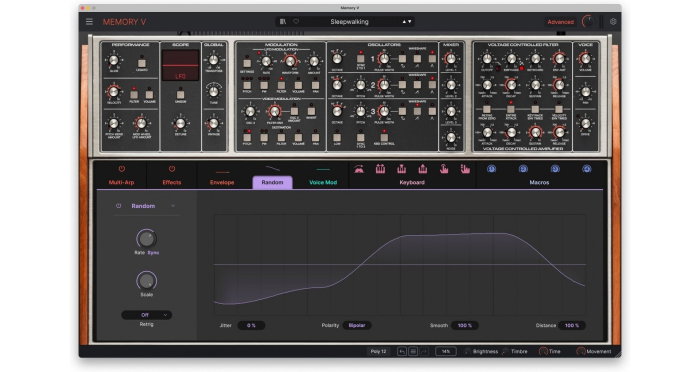Open the Poly 12 polyphony selector
Viewport: 700px width, 372px height.
[378, 351]
